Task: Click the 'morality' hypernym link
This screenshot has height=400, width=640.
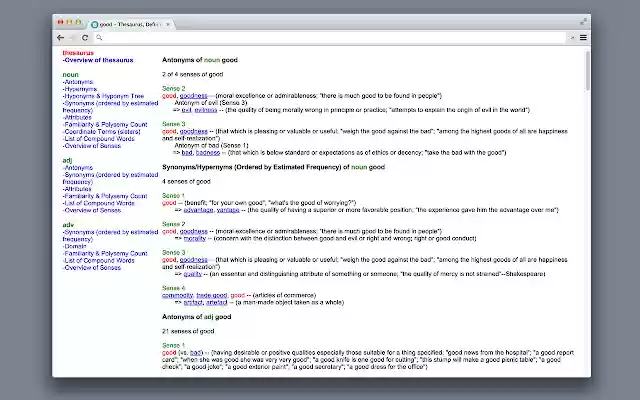Action: coord(195,238)
